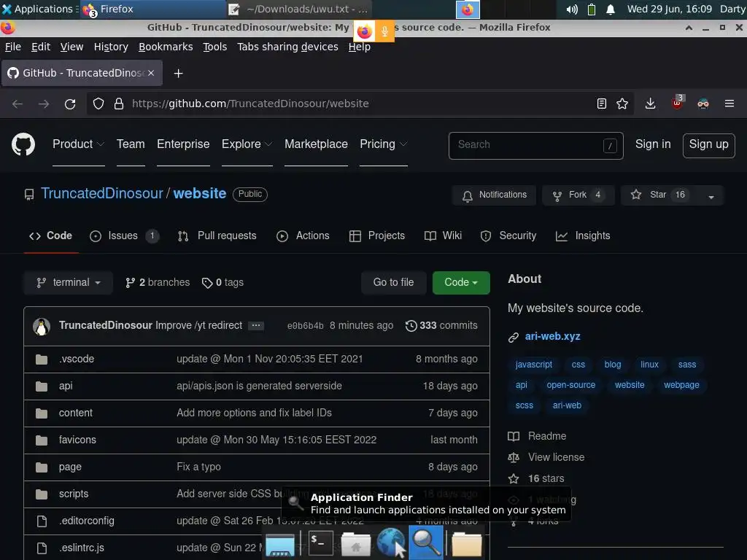Open web browser globe in dock
Viewport: 747px width, 560px height.
(391, 542)
